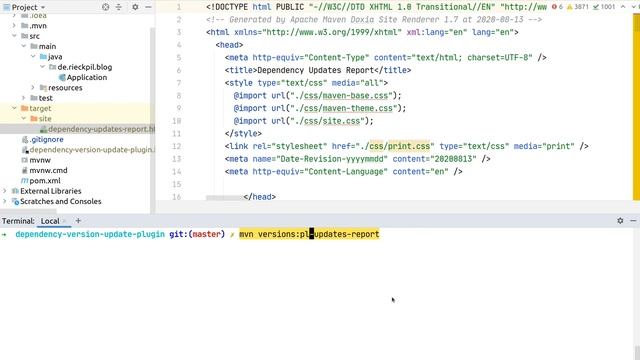Go to previous highlighted error arrow

[x=623, y=7]
